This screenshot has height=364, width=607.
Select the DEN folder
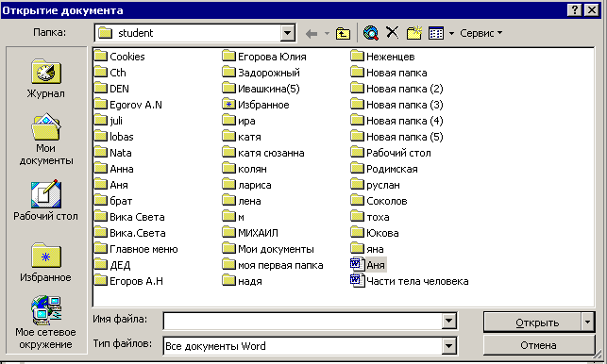click(x=112, y=89)
